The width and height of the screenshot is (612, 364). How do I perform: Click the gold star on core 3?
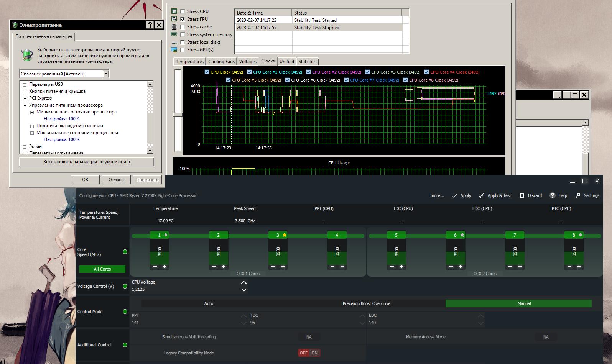pyautogui.click(x=285, y=235)
